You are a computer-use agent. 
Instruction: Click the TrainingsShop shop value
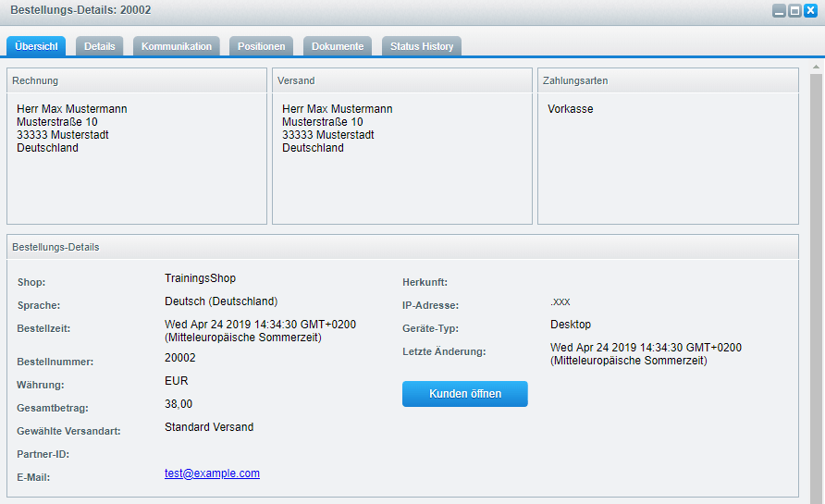tap(200, 278)
